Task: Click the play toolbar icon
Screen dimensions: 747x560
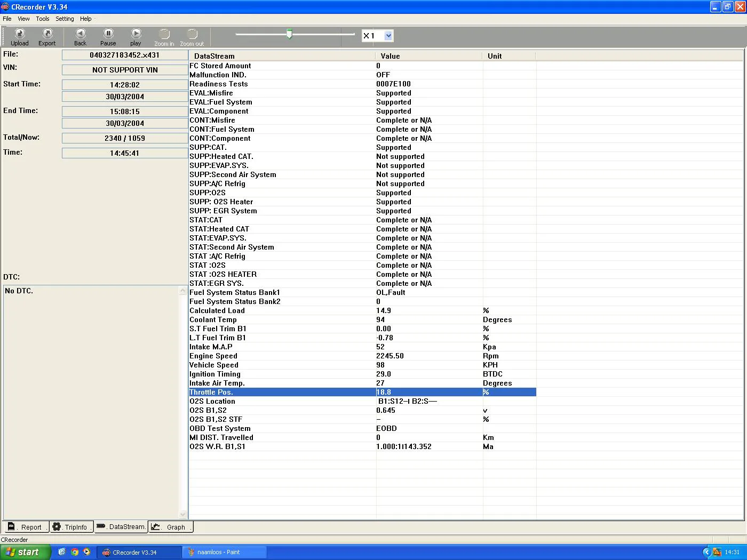Action: tap(136, 37)
